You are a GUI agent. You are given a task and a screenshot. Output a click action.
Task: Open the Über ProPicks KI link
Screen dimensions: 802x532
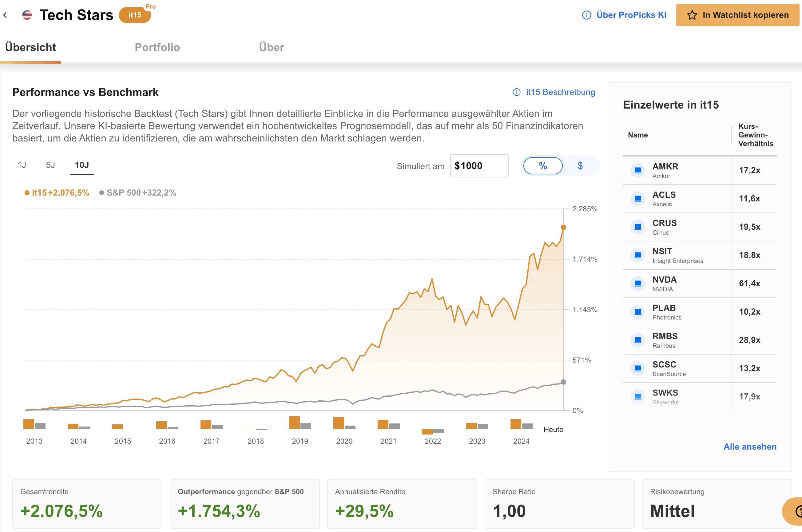[x=631, y=15]
